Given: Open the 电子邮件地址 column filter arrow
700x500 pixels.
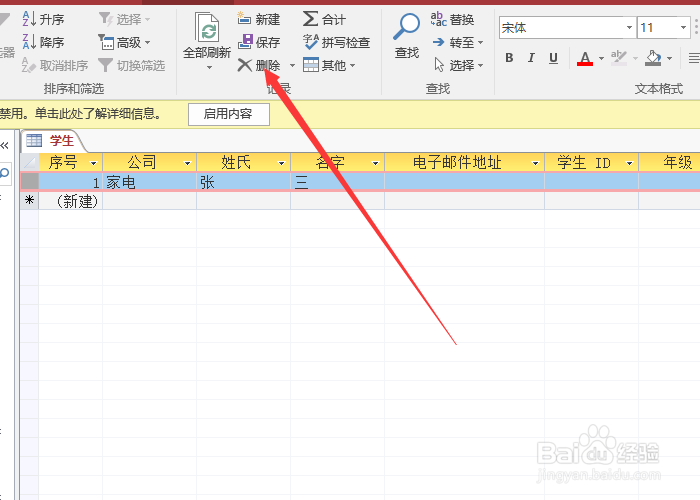Looking at the screenshot, I should (535, 163).
